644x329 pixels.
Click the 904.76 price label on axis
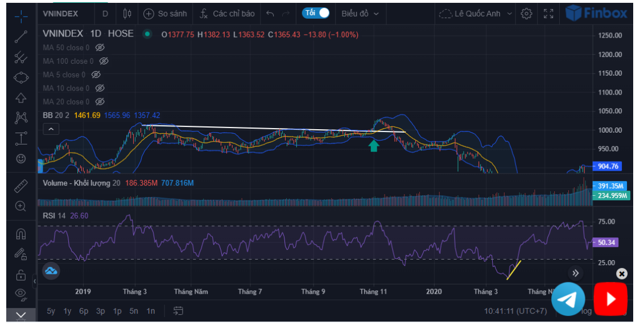pyautogui.click(x=608, y=166)
